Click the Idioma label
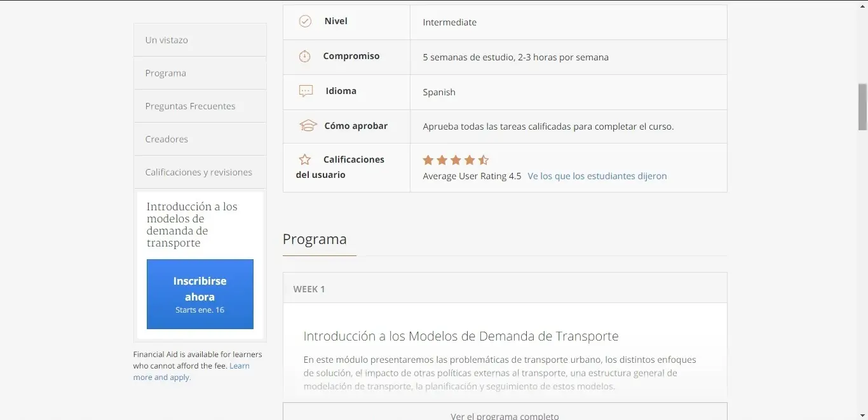Screen dimensions: 868x420 point(341,91)
